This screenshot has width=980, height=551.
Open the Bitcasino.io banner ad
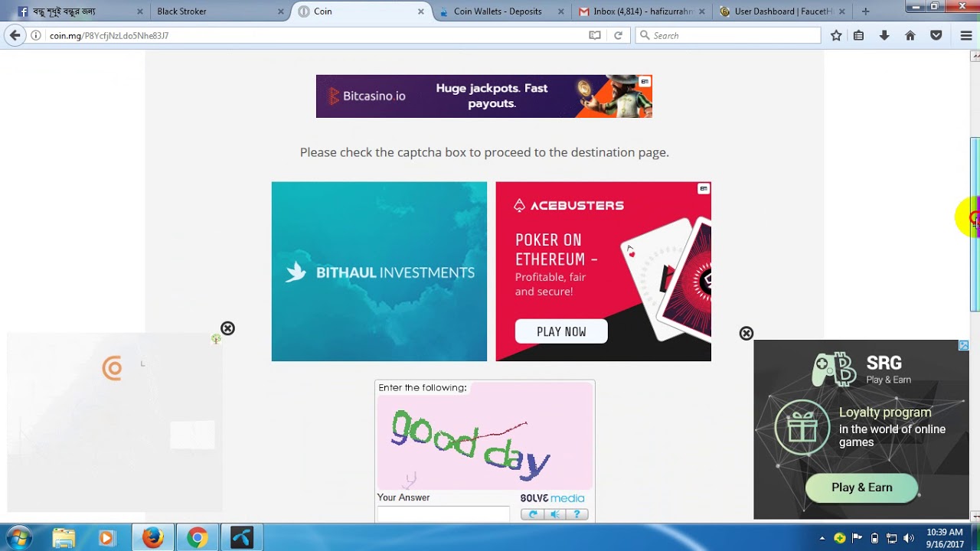click(x=484, y=96)
